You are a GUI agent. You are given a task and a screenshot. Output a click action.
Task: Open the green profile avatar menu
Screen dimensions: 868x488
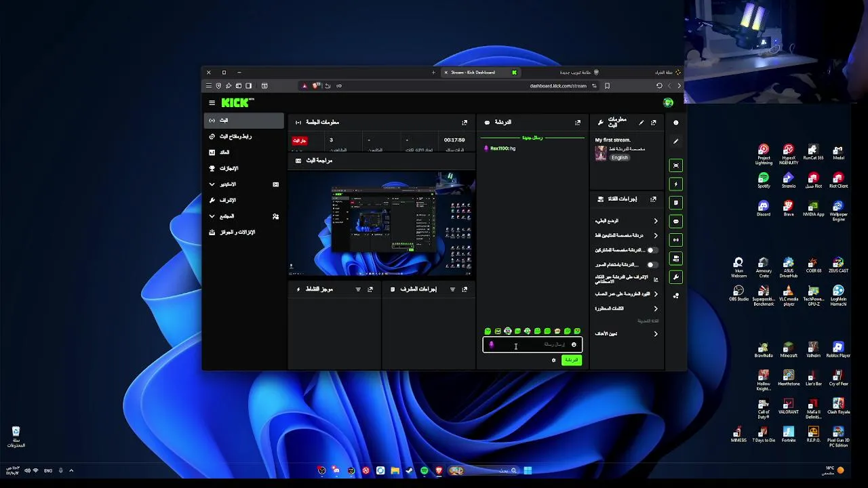click(x=668, y=102)
